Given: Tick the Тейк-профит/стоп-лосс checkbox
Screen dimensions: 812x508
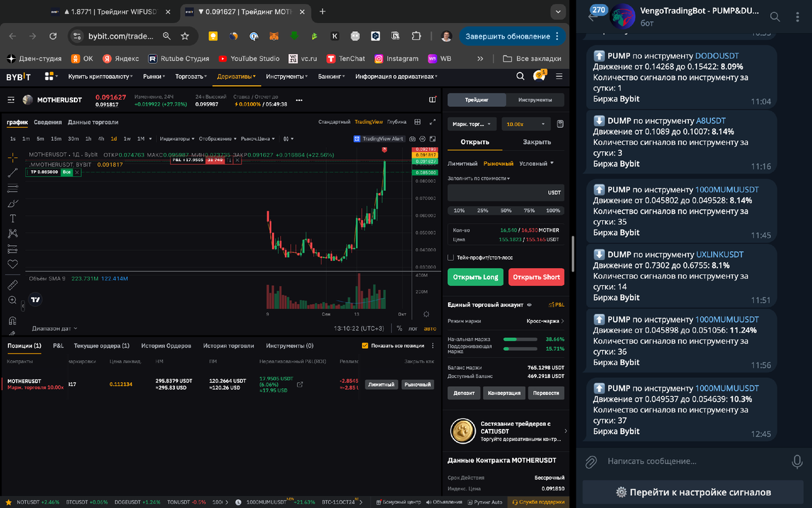Looking at the screenshot, I should [x=451, y=257].
